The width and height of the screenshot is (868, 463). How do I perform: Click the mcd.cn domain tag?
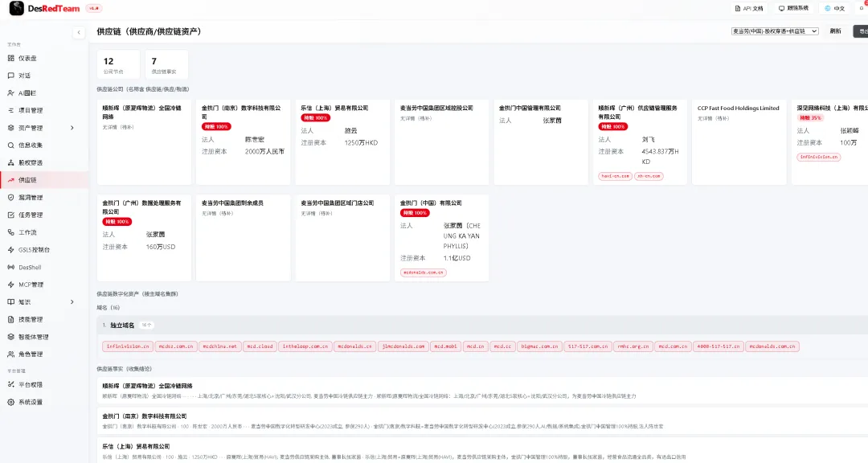coord(475,346)
